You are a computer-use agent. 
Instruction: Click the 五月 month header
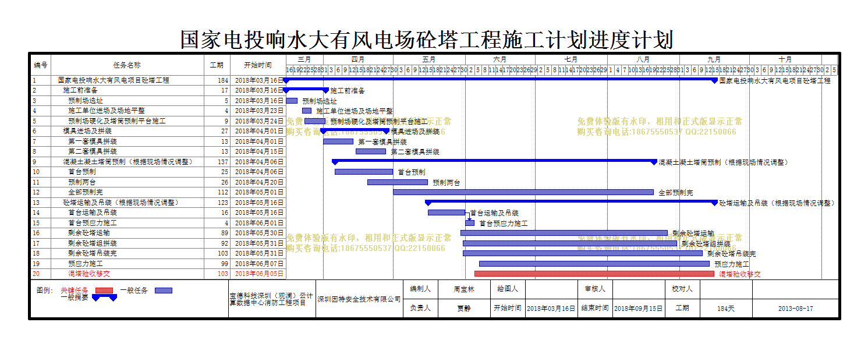pyautogui.click(x=429, y=59)
